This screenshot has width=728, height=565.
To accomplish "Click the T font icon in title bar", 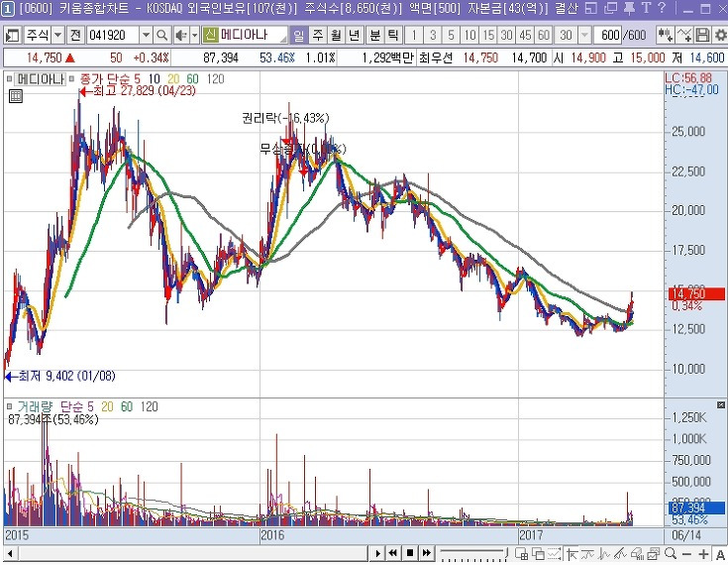I will click(646, 8).
